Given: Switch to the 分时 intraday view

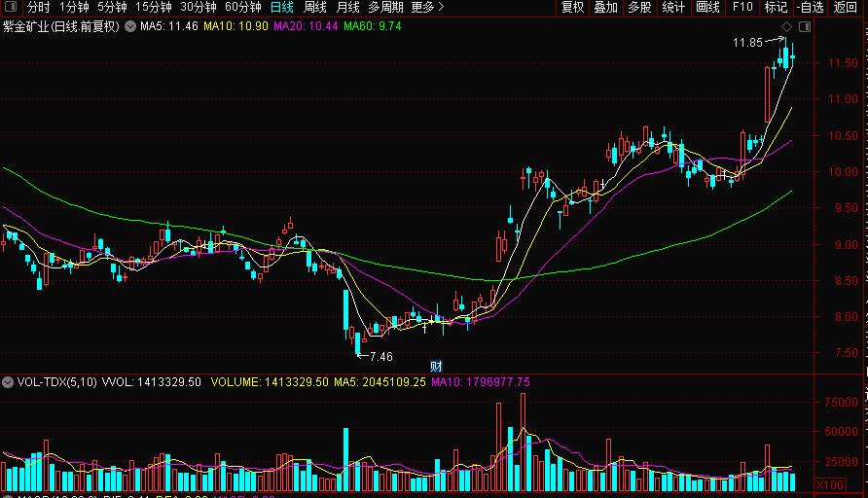Looking at the screenshot, I should point(38,7).
